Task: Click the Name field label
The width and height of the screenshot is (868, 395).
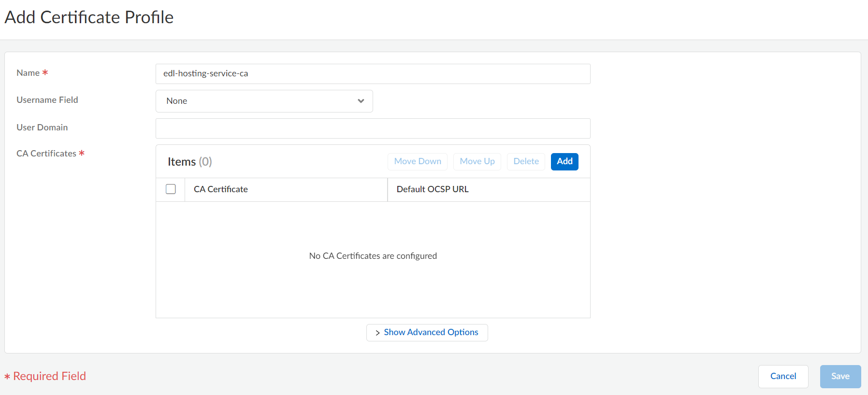Action: tap(28, 73)
